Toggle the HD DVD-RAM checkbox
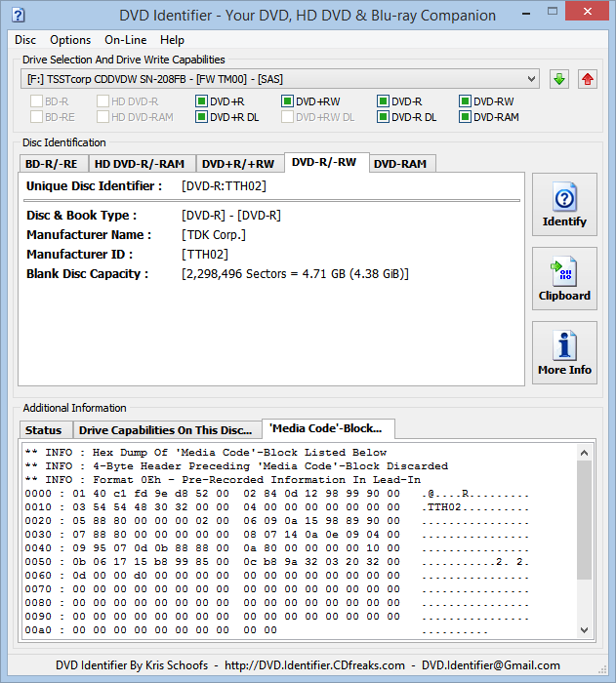 tap(103, 117)
